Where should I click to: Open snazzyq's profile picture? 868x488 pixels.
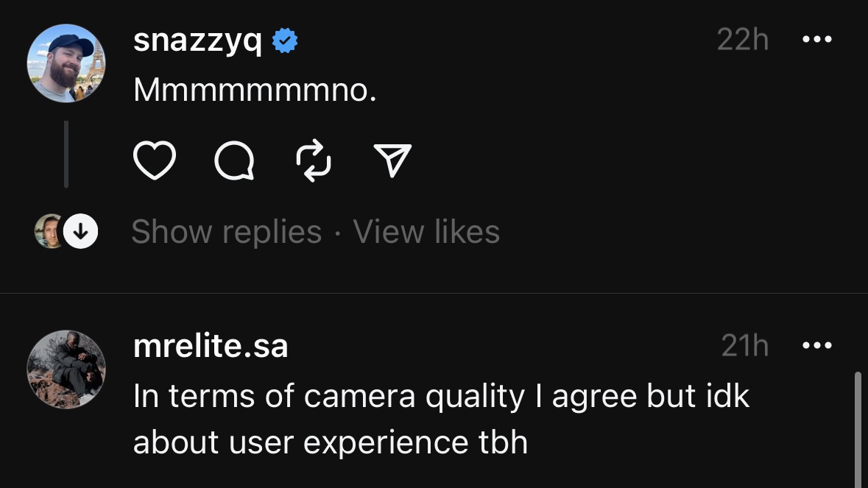coord(66,63)
